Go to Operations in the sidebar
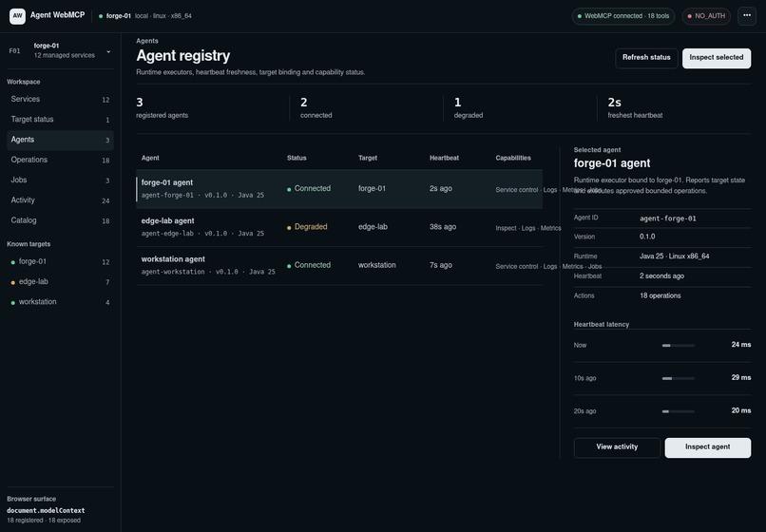This screenshot has height=532, width=766. point(60,160)
